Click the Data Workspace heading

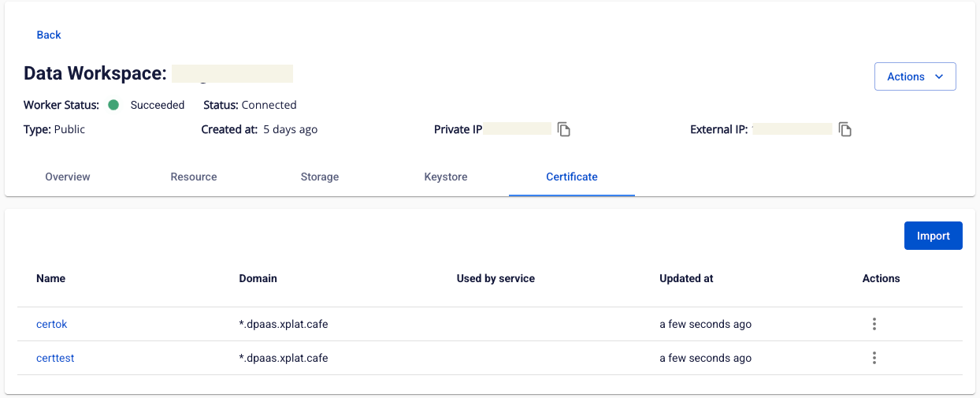pos(95,73)
